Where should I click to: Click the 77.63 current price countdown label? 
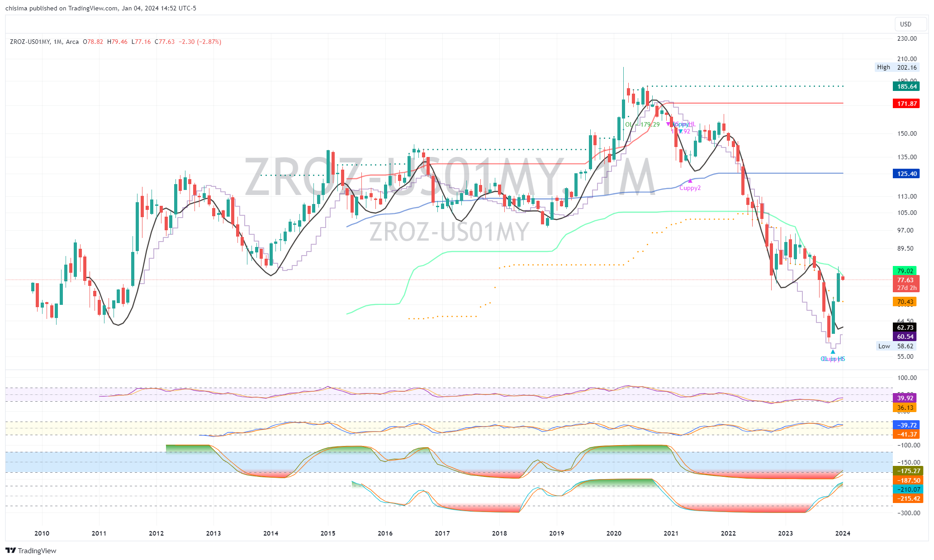tap(906, 284)
